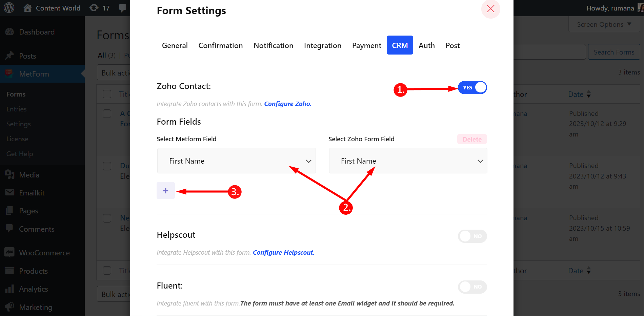Screen dimensions: 644x316
Task: Open the updates icon showing 17
Action: pos(94,8)
